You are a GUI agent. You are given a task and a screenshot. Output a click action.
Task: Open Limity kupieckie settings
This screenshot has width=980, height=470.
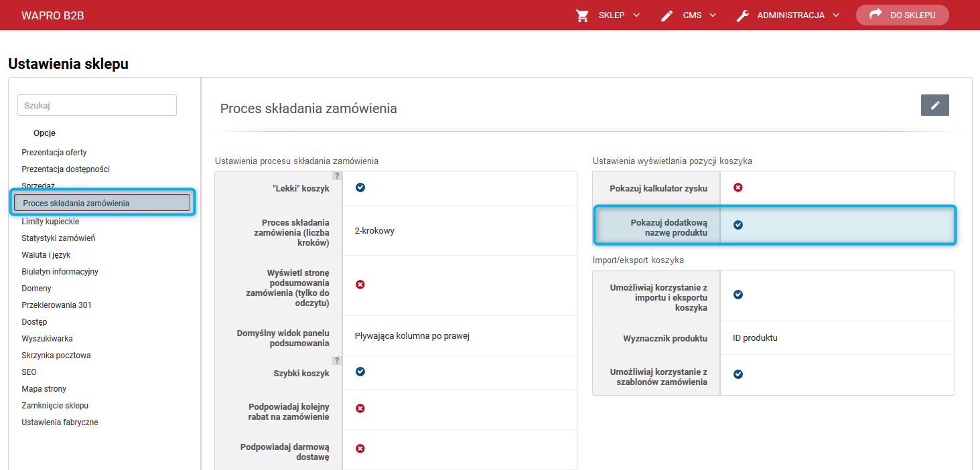(x=50, y=222)
